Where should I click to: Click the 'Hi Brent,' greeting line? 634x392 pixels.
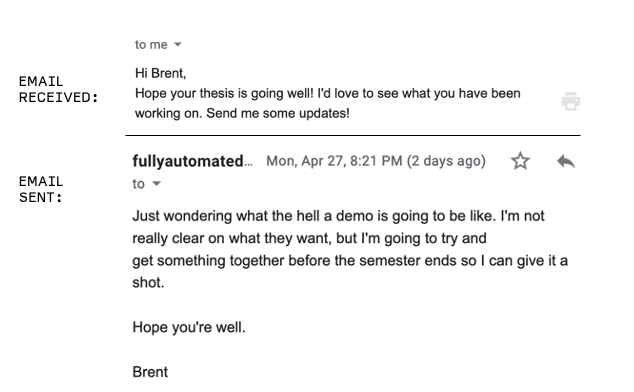click(161, 73)
